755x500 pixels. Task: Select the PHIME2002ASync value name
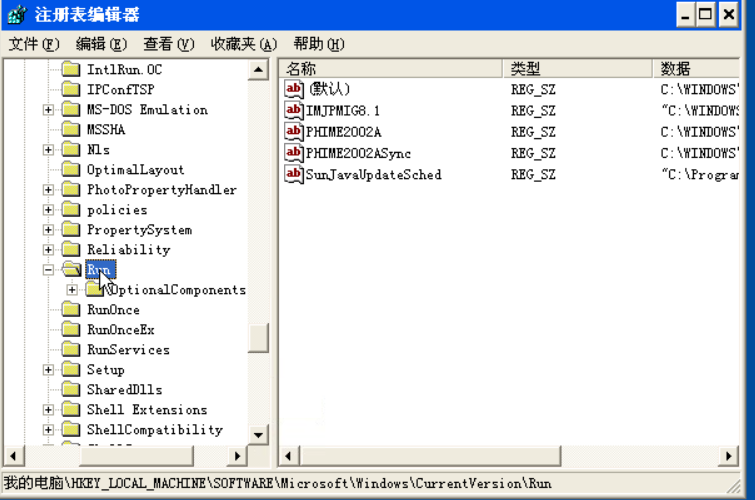(359, 153)
